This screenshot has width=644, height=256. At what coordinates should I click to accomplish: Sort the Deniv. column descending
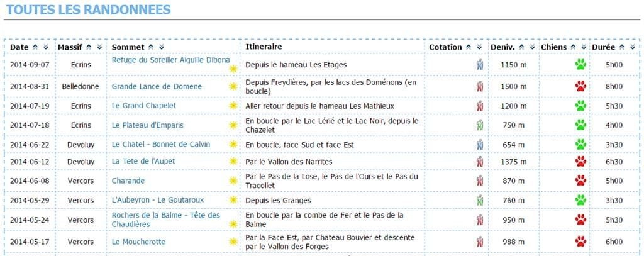click(532, 47)
